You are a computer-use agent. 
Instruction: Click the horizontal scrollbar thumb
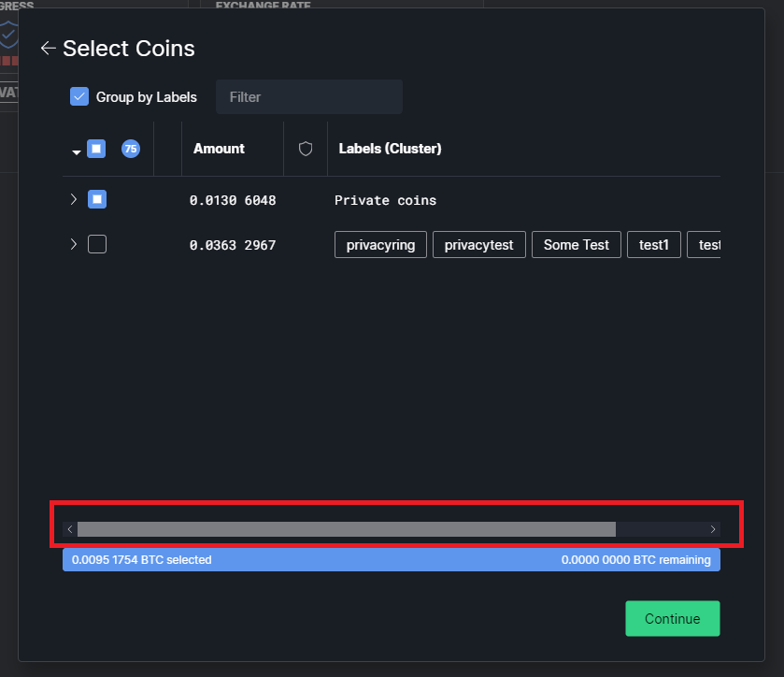347,529
